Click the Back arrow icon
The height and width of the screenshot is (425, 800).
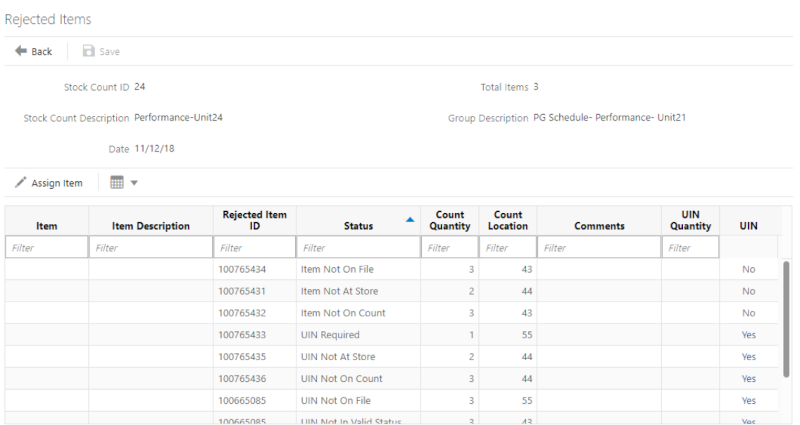tap(21, 51)
